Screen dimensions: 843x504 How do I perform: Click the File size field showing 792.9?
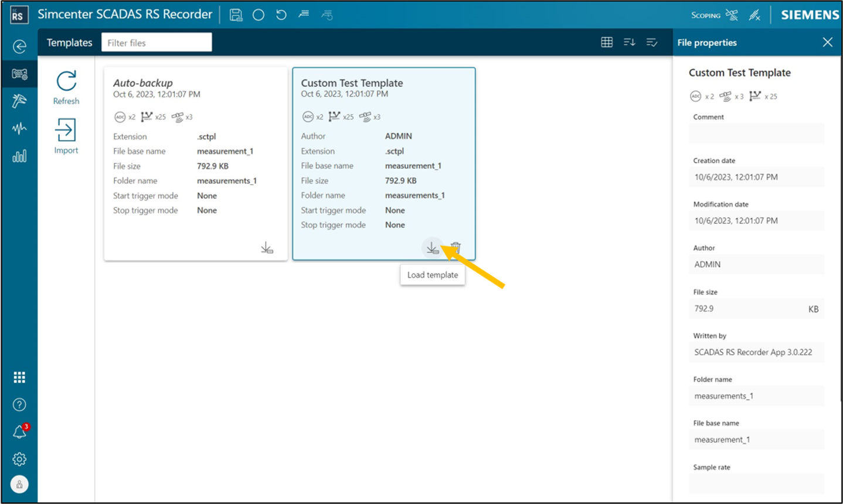[756, 309]
